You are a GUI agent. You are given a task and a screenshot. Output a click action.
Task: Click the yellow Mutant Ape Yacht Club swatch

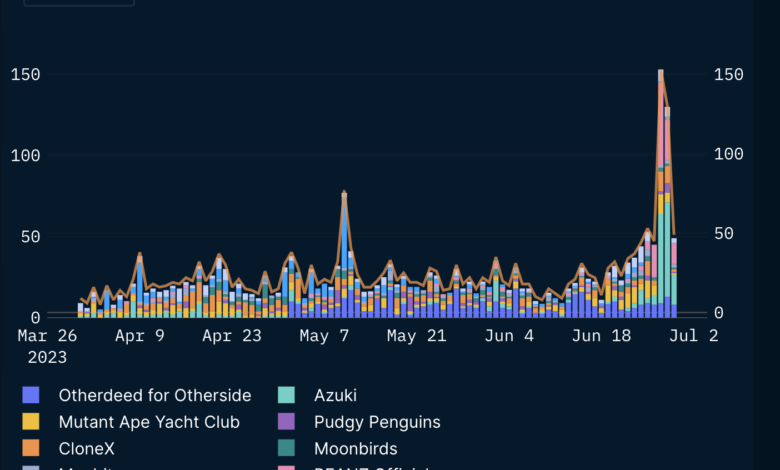[30, 422]
